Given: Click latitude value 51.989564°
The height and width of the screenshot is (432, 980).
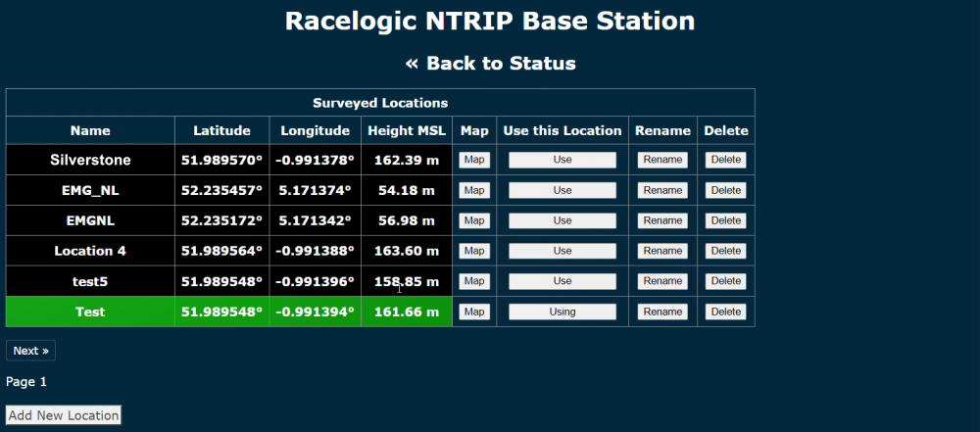Looking at the screenshot, I should click(221, 251).
